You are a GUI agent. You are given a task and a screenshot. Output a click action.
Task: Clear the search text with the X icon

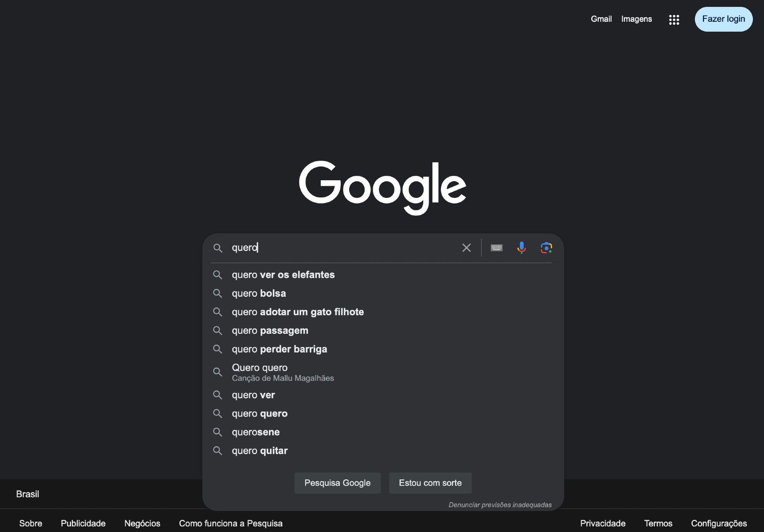[466, 248]
